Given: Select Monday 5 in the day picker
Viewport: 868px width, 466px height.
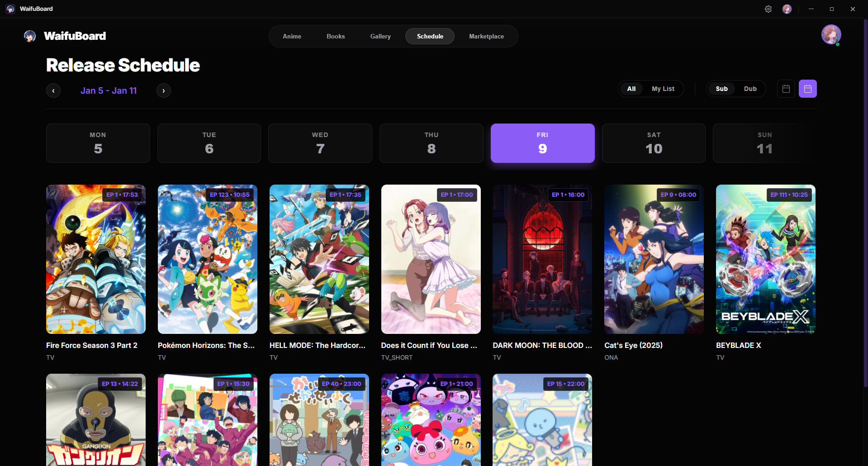Looking at the screenshot, I should pyautogui.click(x=98, y=143).
